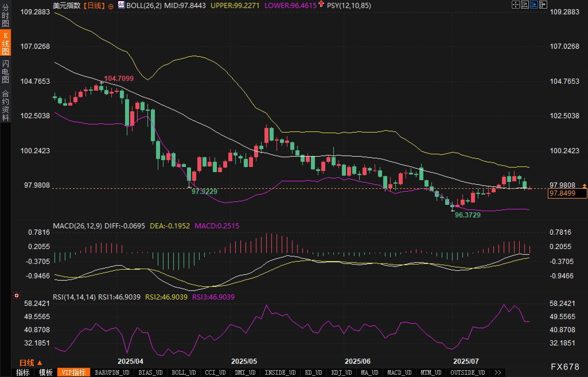Open the 闪电图 sidebar view
Image resolution: width=588 pixels, height=377 pixels.
5,71
